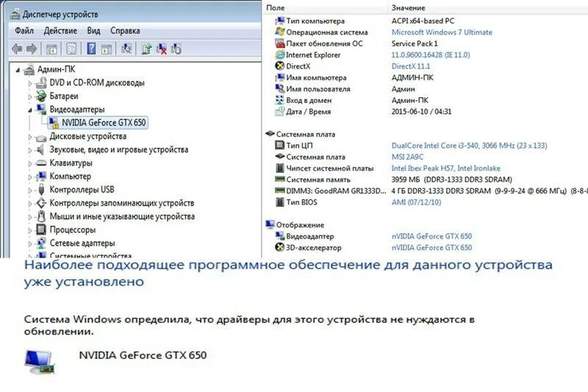
Task: Collapse the Видеоадаптеры node
Action: (30, 110)
